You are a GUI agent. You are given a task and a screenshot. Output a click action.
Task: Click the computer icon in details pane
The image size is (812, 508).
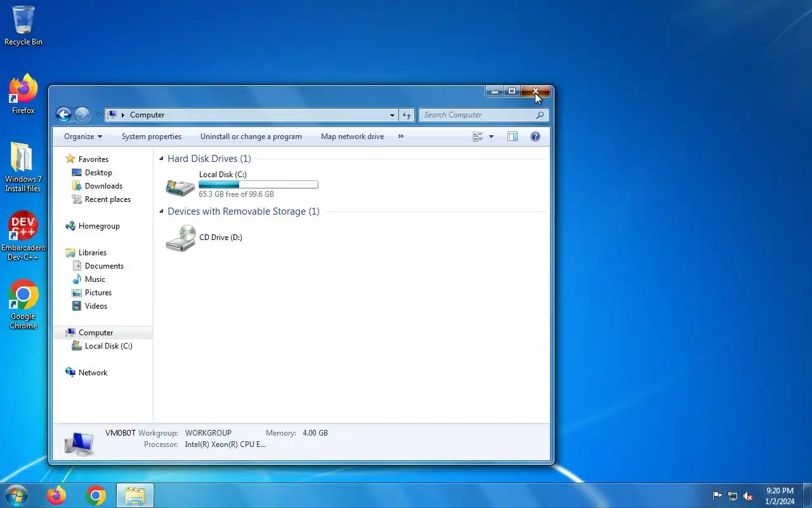[x=80, y=443]
